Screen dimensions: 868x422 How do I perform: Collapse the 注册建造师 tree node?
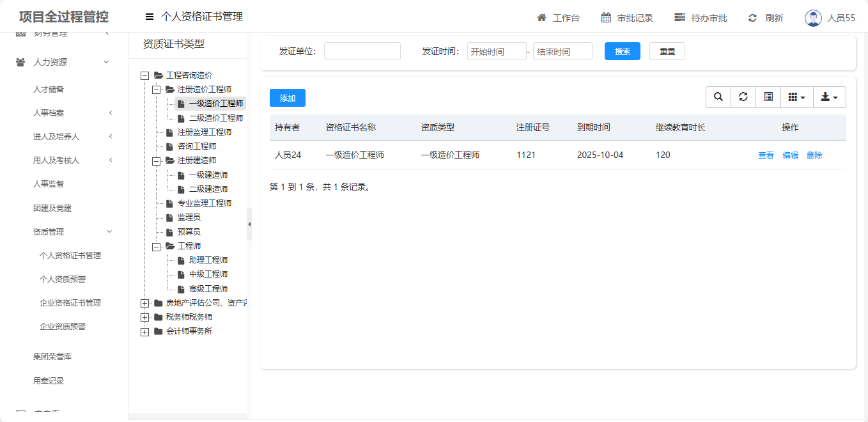pos(157,160)
